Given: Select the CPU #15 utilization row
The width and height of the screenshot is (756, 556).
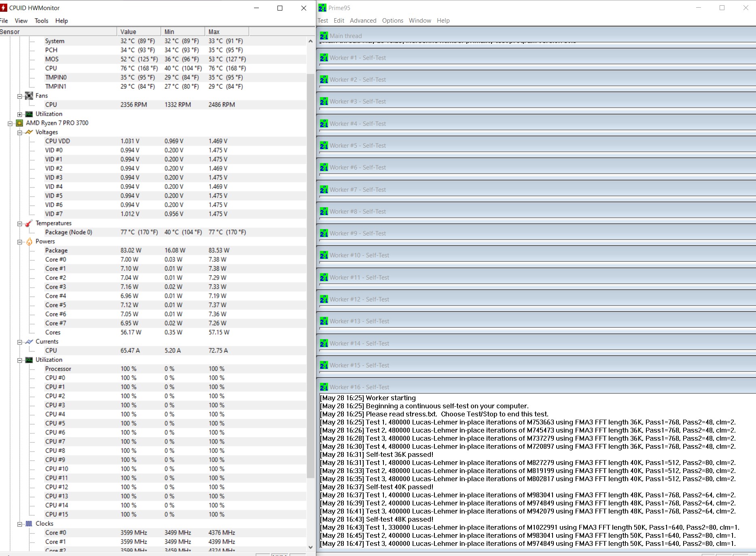Looking at the screenshot, I should coord(153,514).
